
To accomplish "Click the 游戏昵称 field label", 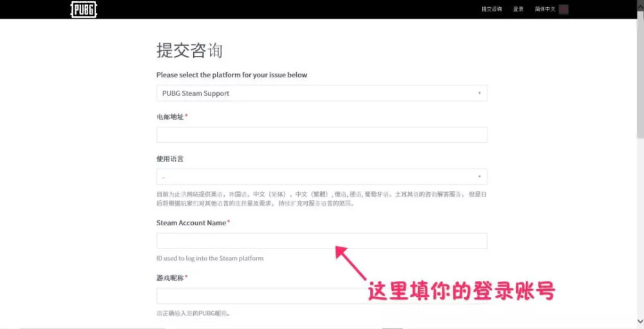I will click(x=170, y=277).
